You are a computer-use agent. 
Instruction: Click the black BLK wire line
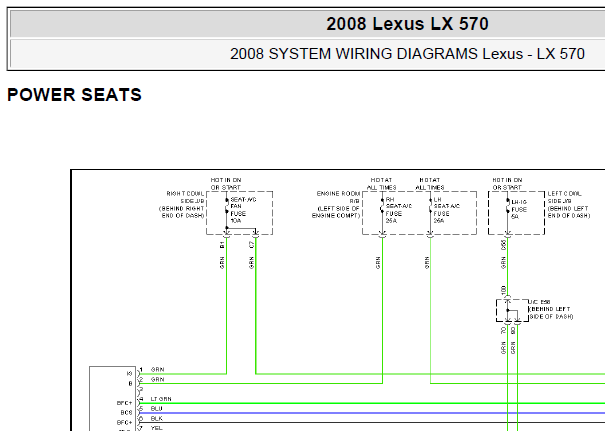[x=372, y=423]
